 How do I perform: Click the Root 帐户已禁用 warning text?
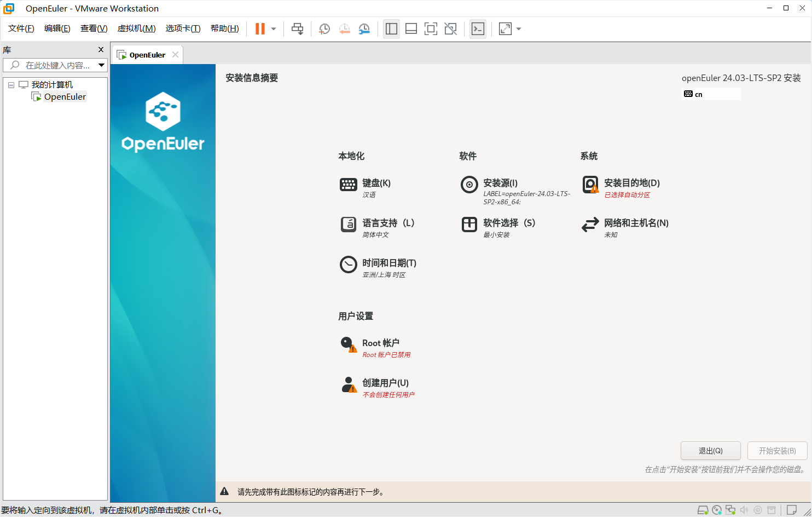coord(386,355)
